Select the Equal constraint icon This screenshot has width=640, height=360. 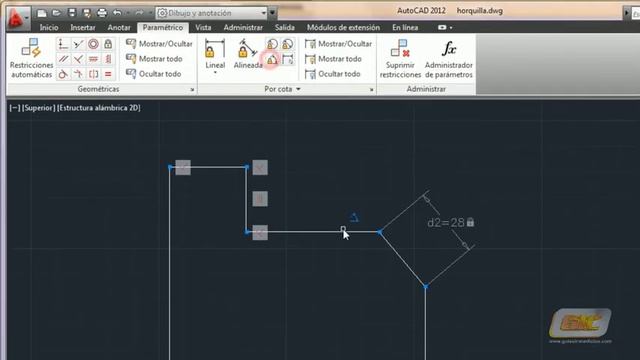pos(108,74)
